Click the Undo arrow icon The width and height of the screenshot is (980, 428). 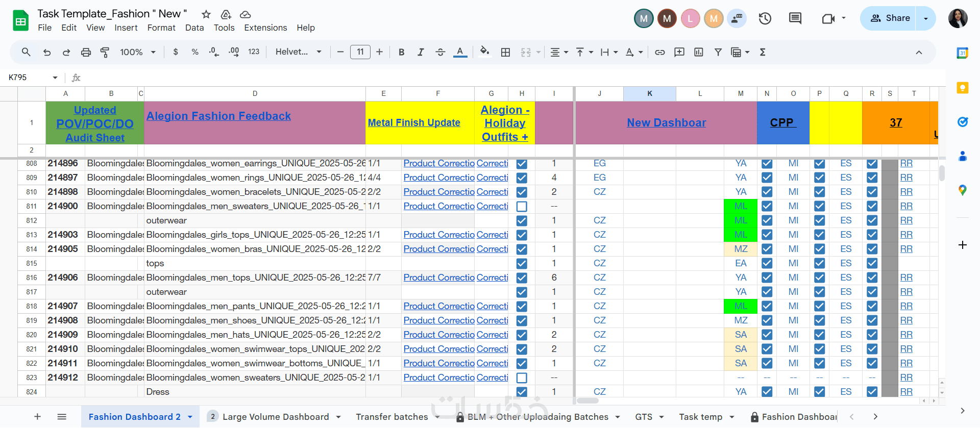[46, 52]
